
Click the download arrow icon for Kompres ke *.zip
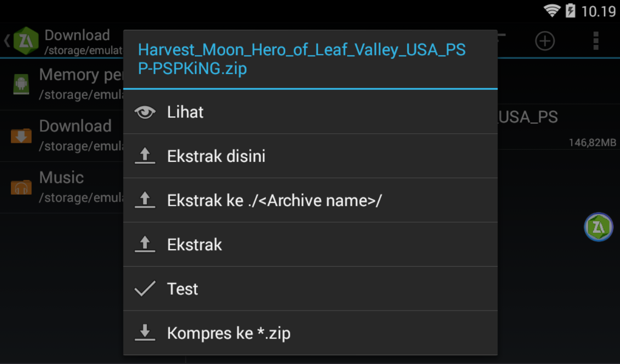tap(145, 333)
